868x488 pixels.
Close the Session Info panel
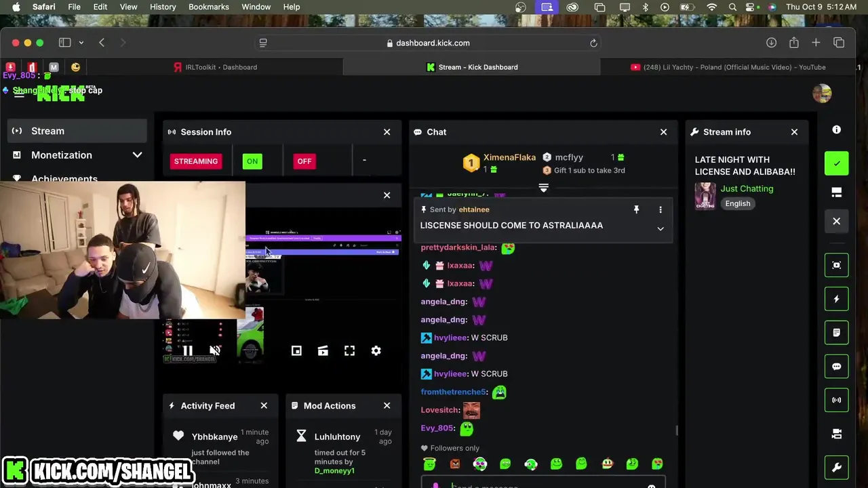coord(387,132)
